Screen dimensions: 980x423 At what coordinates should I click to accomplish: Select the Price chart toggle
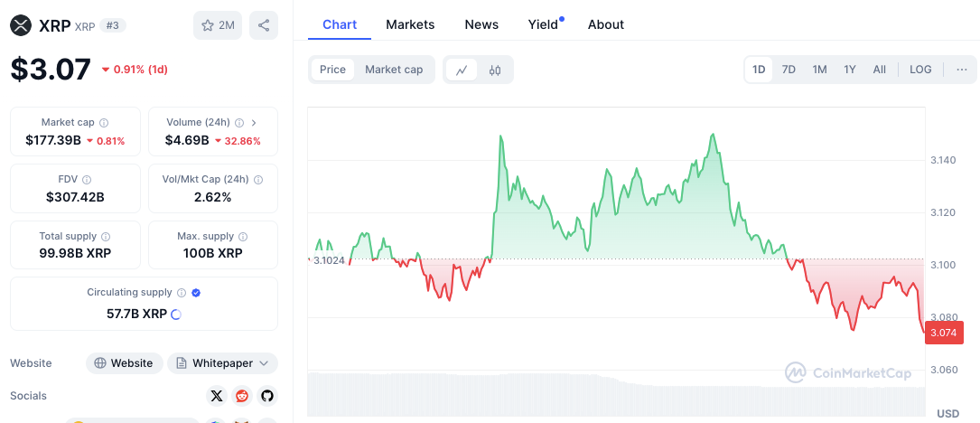coord(332,70)
